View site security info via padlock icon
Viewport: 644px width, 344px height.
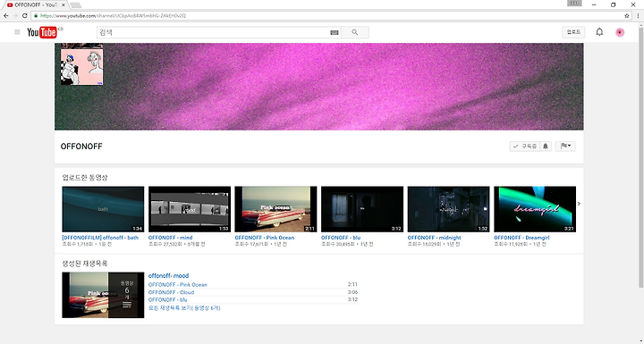click(36, 15)
